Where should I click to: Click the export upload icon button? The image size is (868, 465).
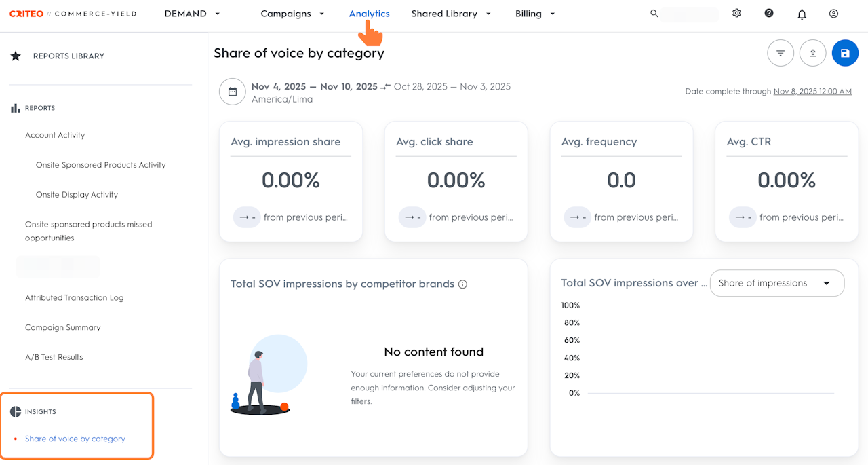tap(813, 53)
